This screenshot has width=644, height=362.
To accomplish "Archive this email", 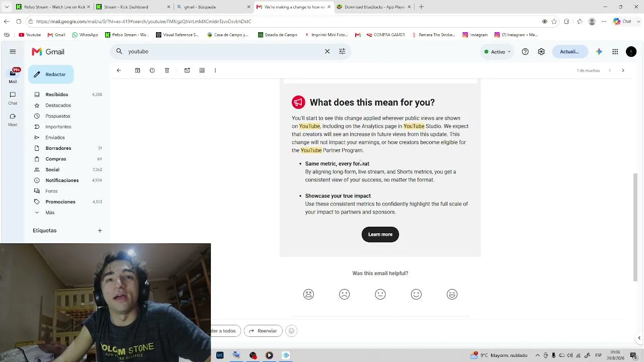I will [x=137, y=70].
